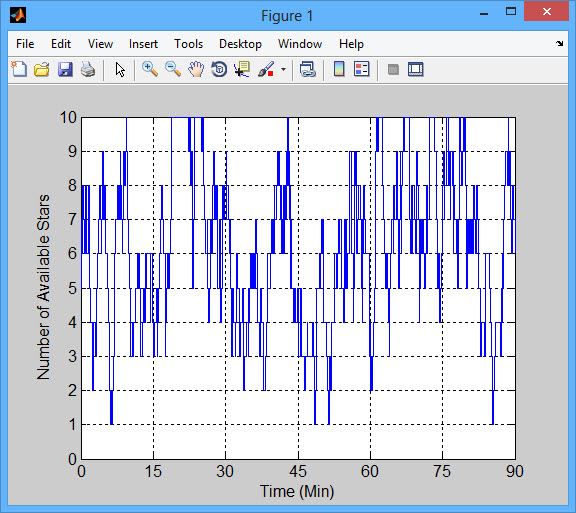Open the Tools menu
The image size is (576, 513).
click(x=188, y=44)
